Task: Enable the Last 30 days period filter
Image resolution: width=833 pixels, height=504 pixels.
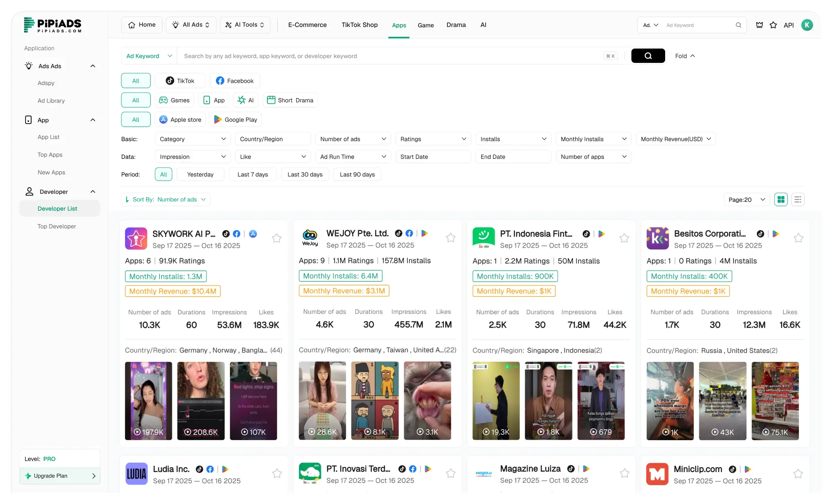Action: [305, 174]
